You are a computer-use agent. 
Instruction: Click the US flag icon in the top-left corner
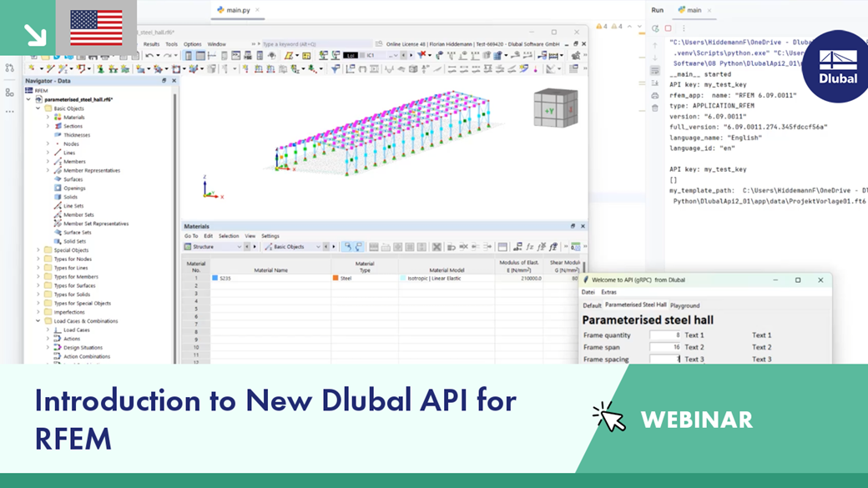click(x=94, y=27)
